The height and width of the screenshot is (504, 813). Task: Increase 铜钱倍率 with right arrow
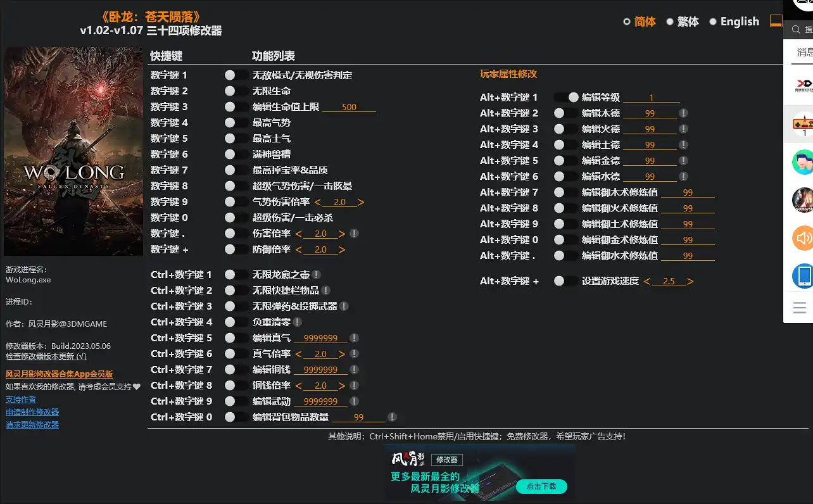click(342, 386)
